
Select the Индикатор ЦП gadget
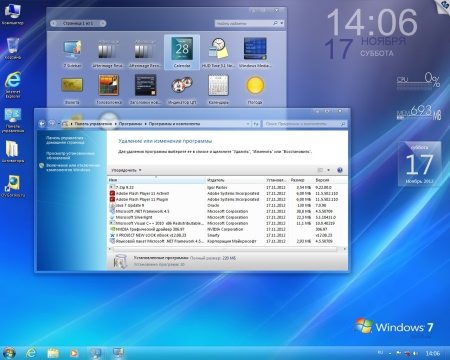182,90
